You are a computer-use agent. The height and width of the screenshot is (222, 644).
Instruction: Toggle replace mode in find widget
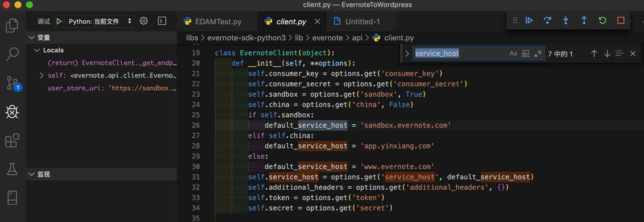pos(407,53)
